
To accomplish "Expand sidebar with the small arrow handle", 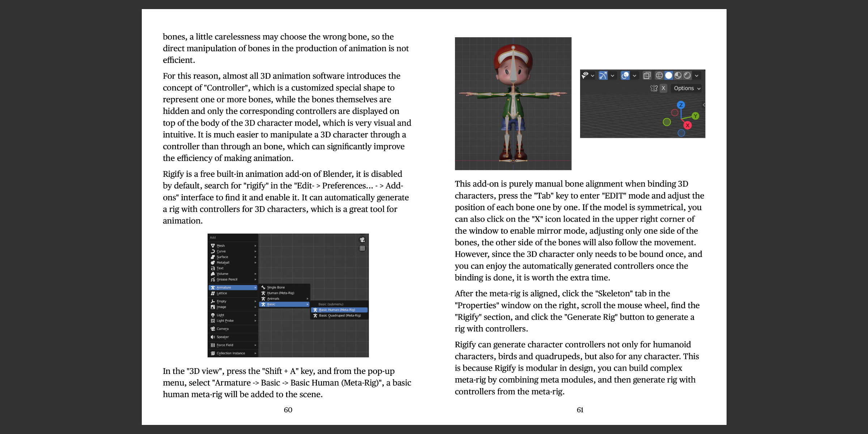I will pos(703,105).
